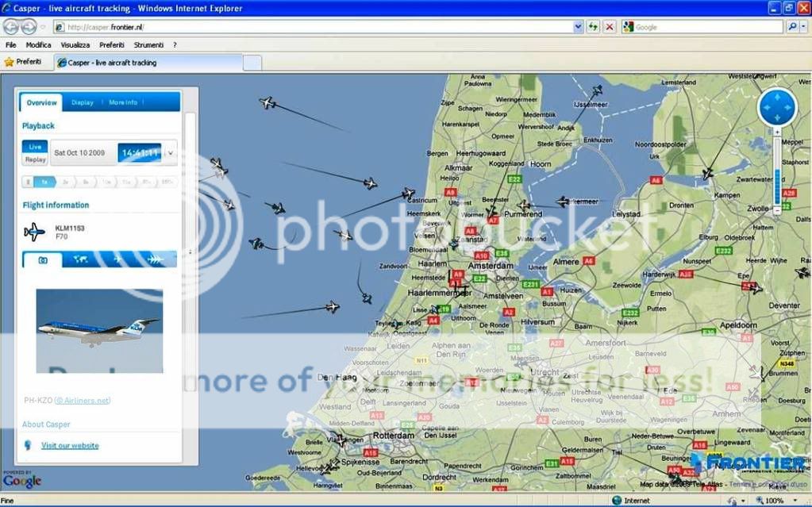Open the search provider dropdown arrow
812x507 pixels.
point(802,27)
